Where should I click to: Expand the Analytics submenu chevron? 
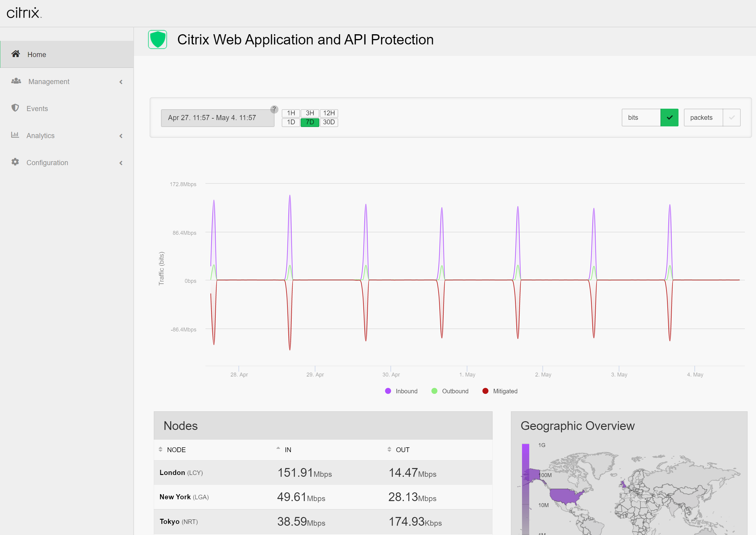121,136
